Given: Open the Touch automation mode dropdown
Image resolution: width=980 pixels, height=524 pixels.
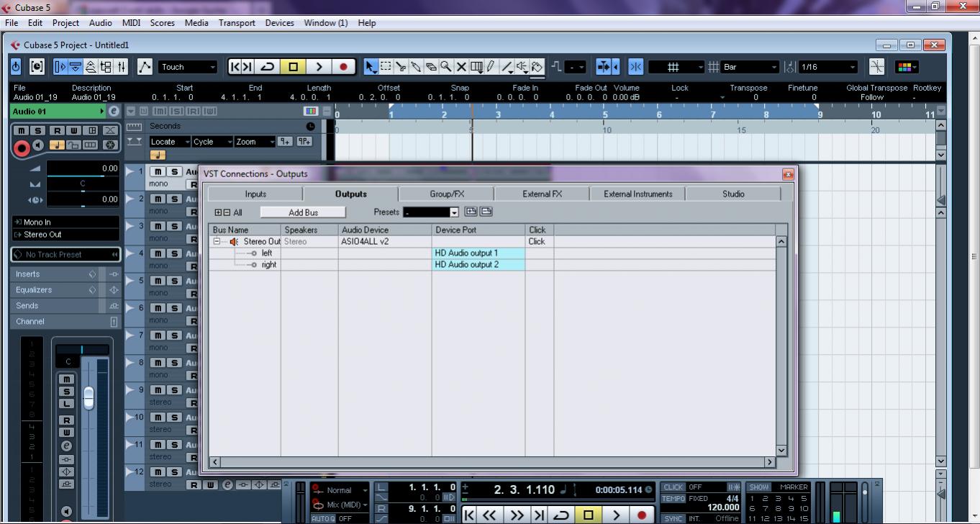Looking at the screenshot, I should (x=187, y=67).
